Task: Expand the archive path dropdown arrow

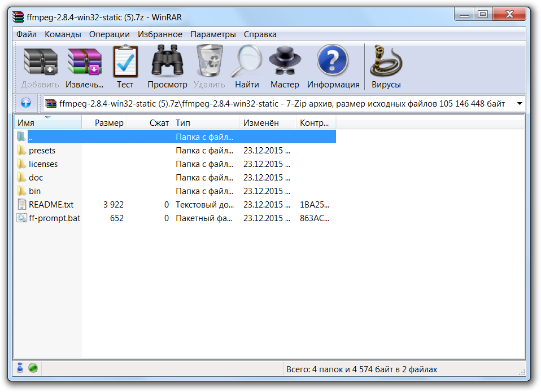Action: point(518,104)
